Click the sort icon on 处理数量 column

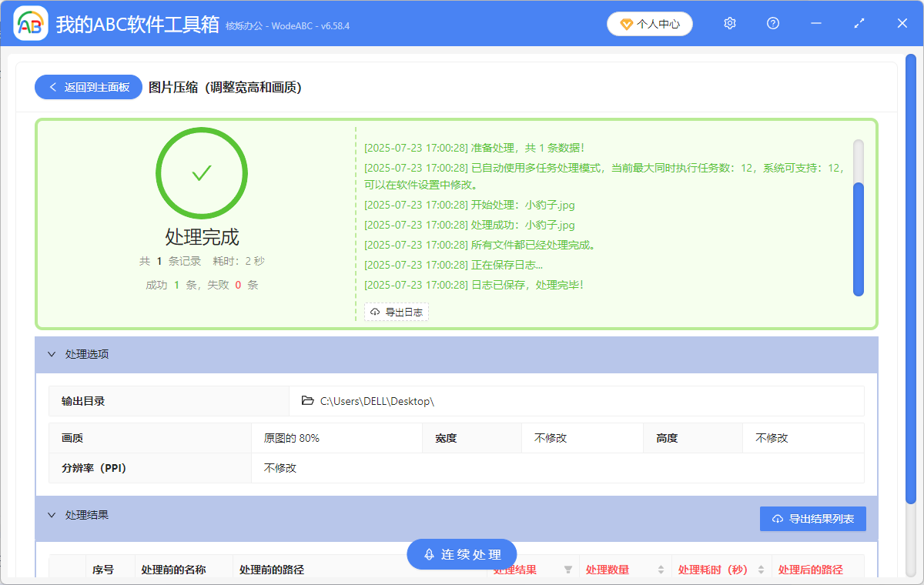(x=661, y=568)
